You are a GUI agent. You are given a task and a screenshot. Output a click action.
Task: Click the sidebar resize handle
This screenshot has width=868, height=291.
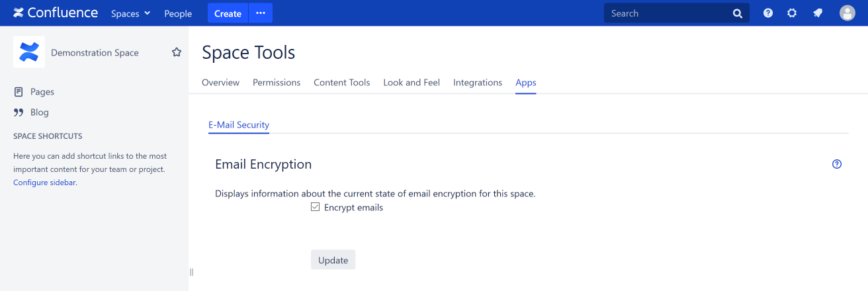(x=191, y=272)
